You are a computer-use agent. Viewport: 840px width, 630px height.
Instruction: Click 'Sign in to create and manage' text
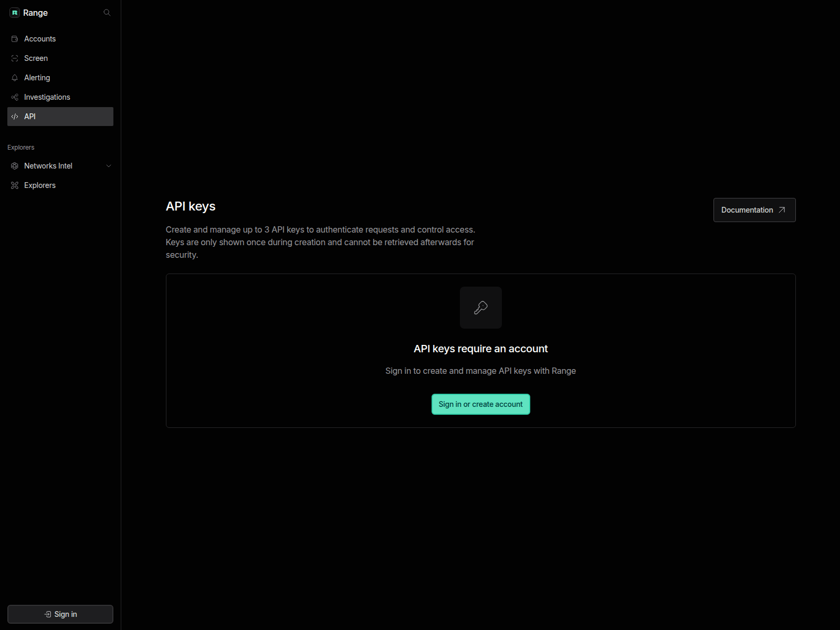(481, 371)
